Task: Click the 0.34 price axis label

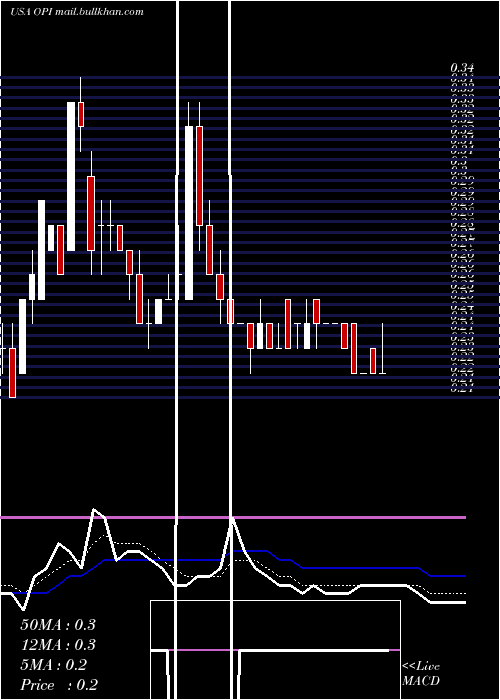Action: point(462,68)
